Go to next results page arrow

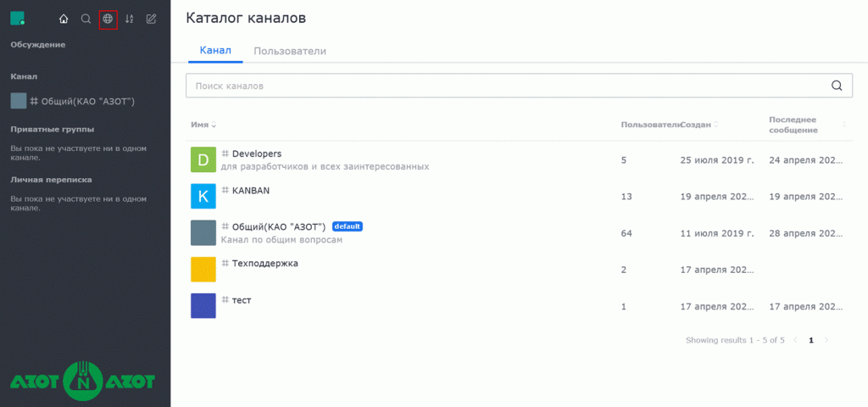tap(826, 340)
